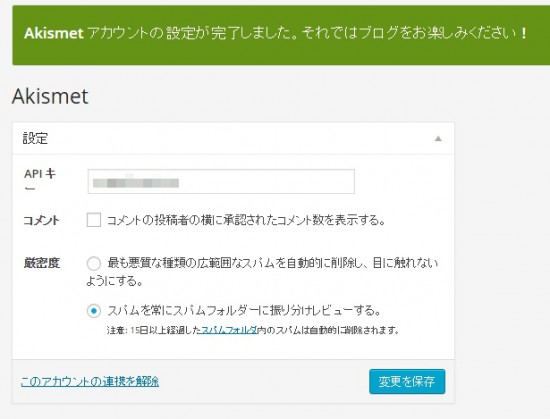Viewport: 550px width, 419px height.
Task: Click the API キー field label
Action: tap(40, 181)
